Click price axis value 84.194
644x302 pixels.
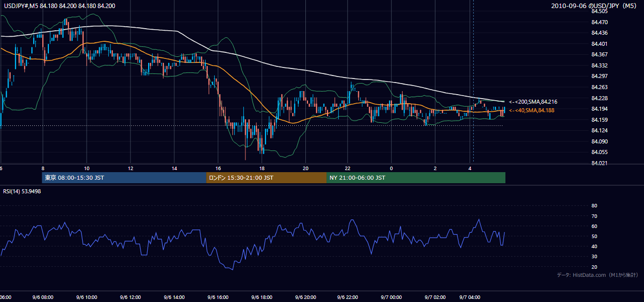pos(599,109)
